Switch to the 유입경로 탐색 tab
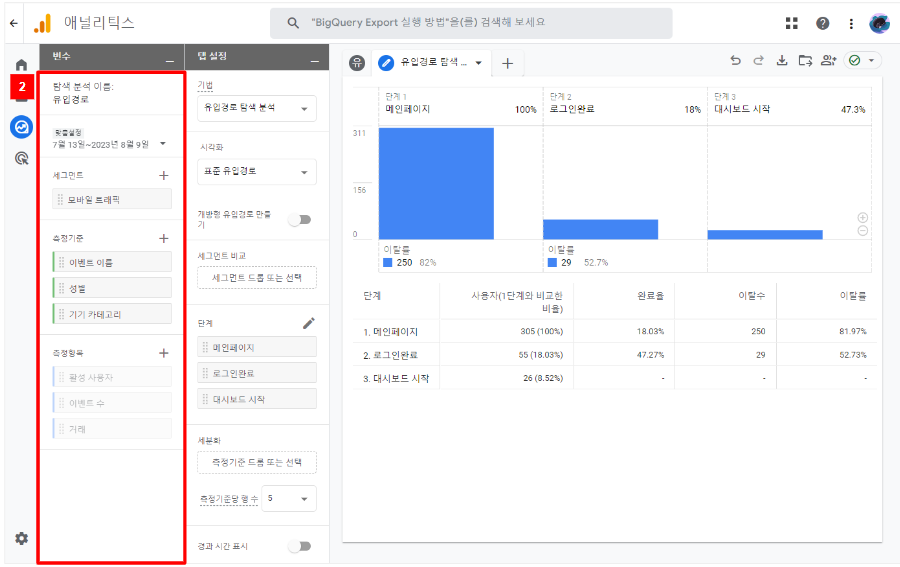Image resolution: width=900 pixels, height=567 pixels. click(433, 62)
